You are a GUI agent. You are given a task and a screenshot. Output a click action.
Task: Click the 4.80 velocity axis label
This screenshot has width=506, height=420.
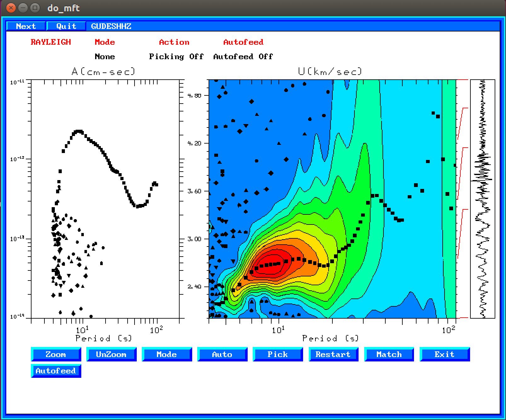tap(194, 95)
